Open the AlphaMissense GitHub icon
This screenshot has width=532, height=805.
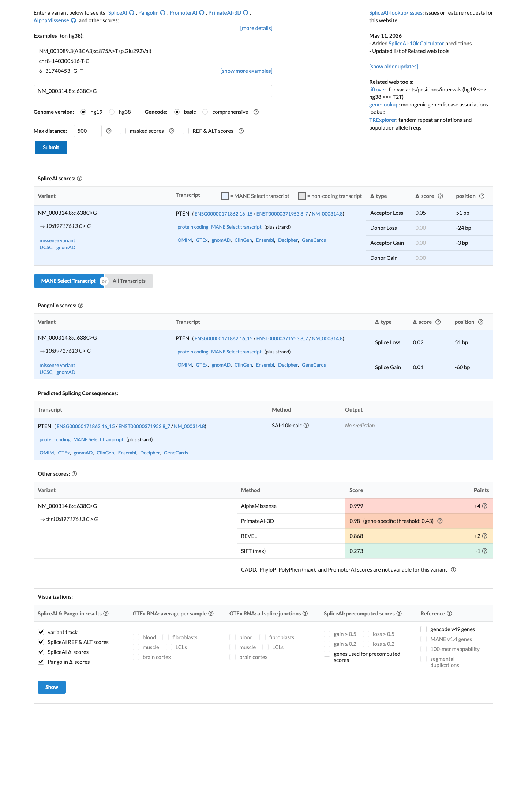point(73,20)
